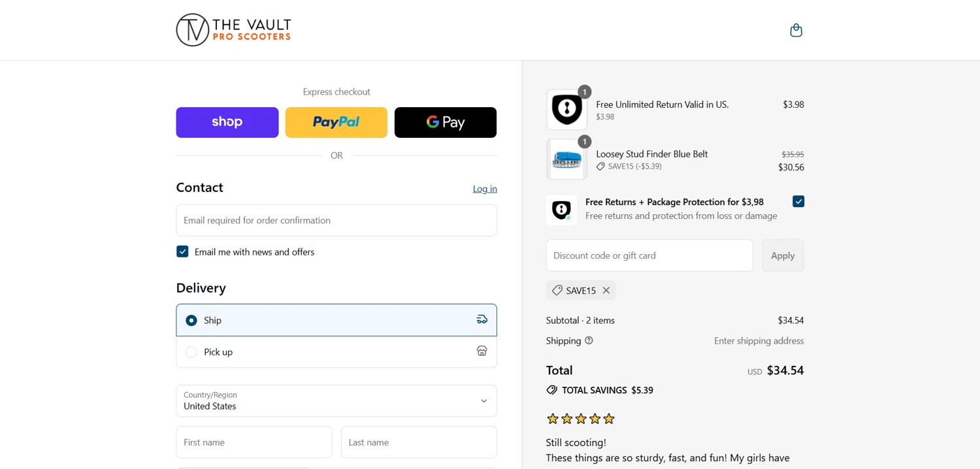The image size is (980, 469).
Task: Pay with Google Pay express button
Action: point(446,122)
